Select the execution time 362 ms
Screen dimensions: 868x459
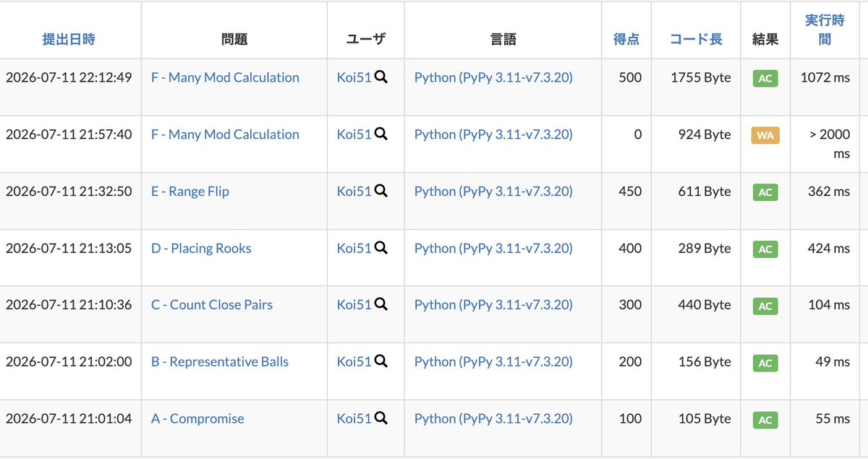point(829,192)
